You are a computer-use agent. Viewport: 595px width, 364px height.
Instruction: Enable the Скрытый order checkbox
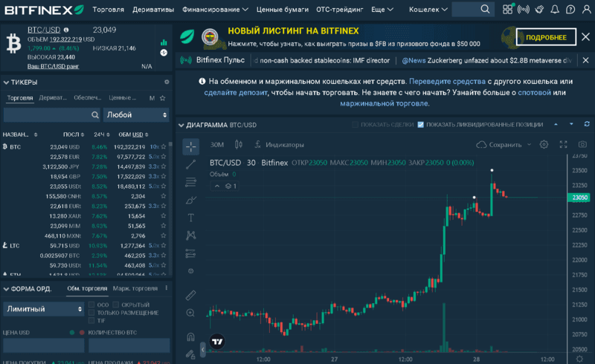[x=116, y=305]
